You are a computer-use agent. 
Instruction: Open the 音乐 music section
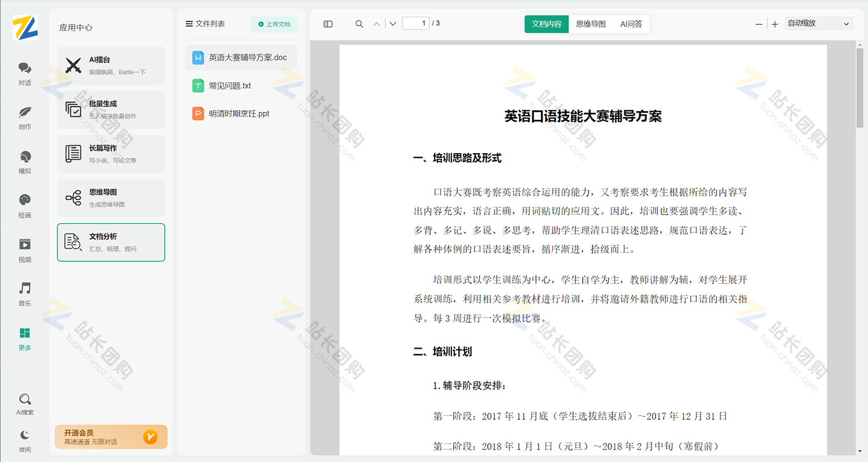(25, 294)
